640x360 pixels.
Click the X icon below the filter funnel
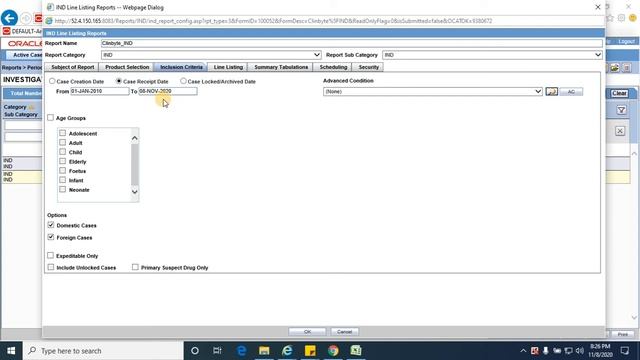(620, 131)
